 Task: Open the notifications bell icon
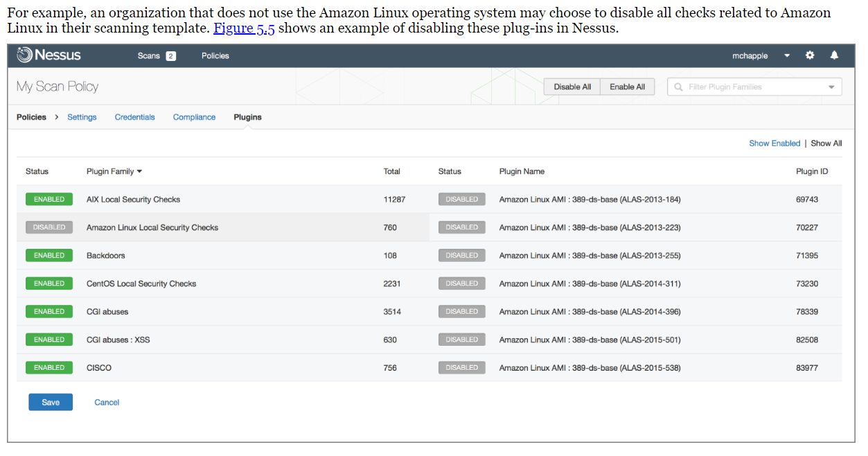(x=834, y=55)
